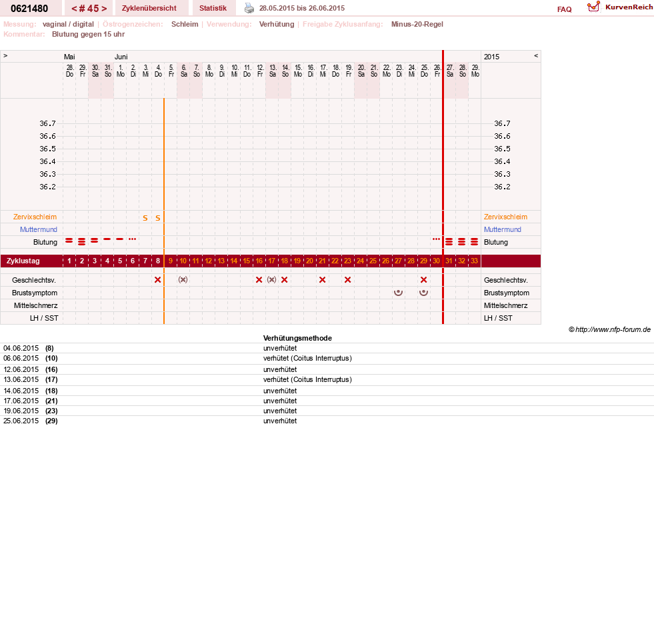The width and height of the screenshot is (654, 644).
Task: Click the red X intercourse marker on day 18
Action: pyautogui.click(x=285, y=280)
